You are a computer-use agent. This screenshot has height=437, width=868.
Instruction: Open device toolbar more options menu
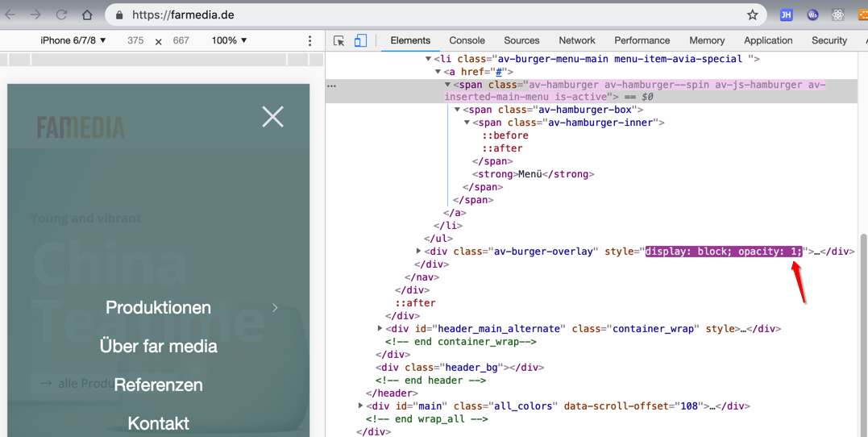[x=309, y=40]
